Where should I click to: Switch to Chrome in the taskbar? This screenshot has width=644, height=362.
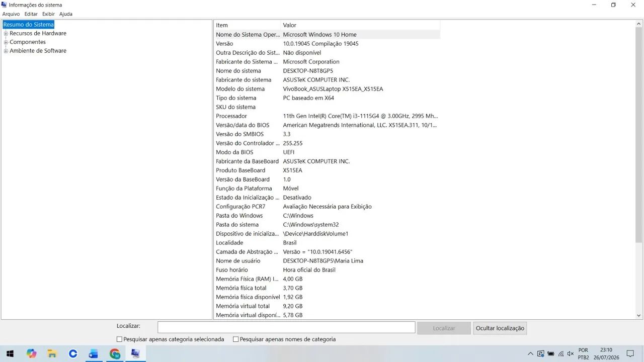[x=115, y=353]
